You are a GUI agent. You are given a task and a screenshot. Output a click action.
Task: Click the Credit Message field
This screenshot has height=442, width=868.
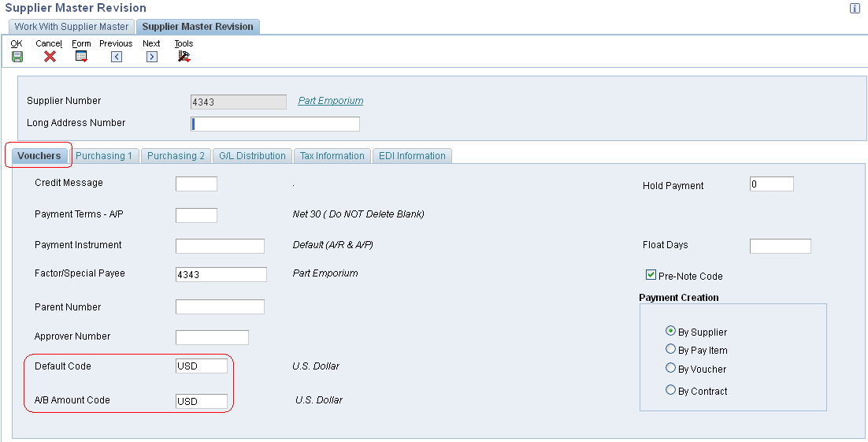[x=196, y=184]
